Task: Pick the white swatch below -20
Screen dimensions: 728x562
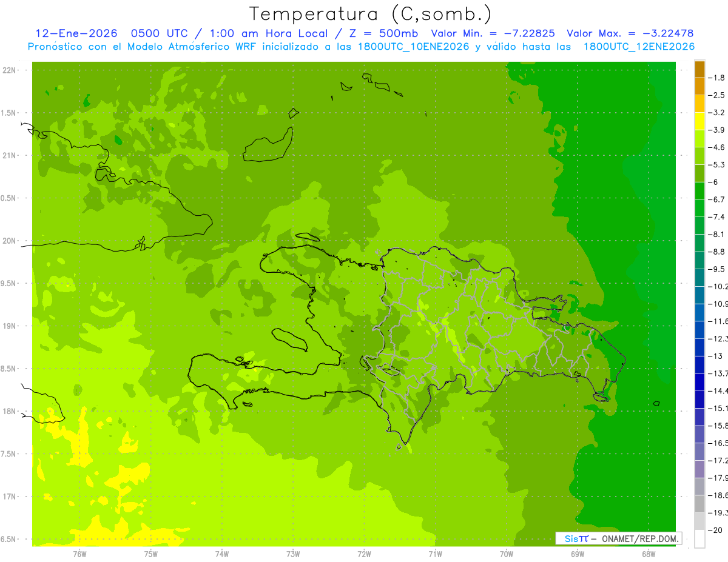Action: click(x=699, y=538)
